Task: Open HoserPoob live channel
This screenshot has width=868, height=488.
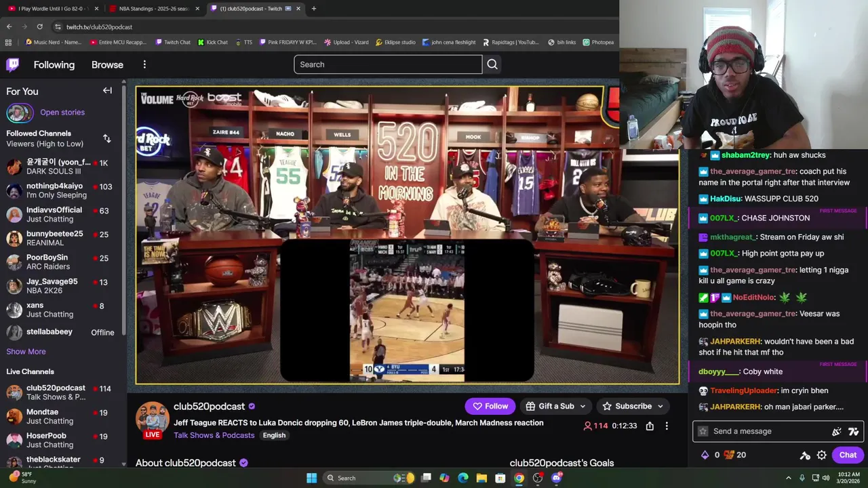Action: pyautogui.click(x=62, y=440)
